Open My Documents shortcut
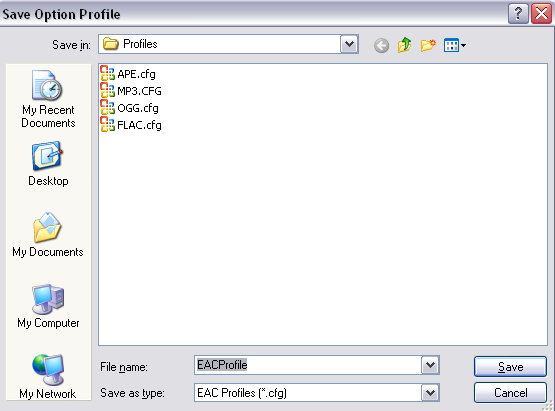Screen dimensions: 555x411 [48, 235]
